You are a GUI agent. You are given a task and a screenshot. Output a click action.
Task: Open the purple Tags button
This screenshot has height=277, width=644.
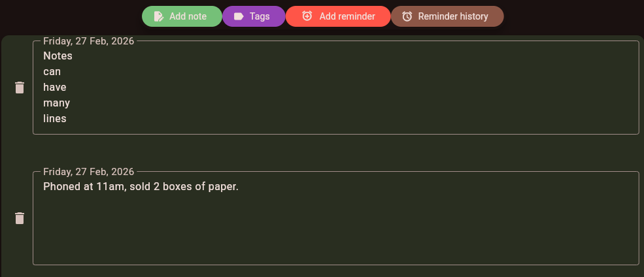(x=254, y=16)
